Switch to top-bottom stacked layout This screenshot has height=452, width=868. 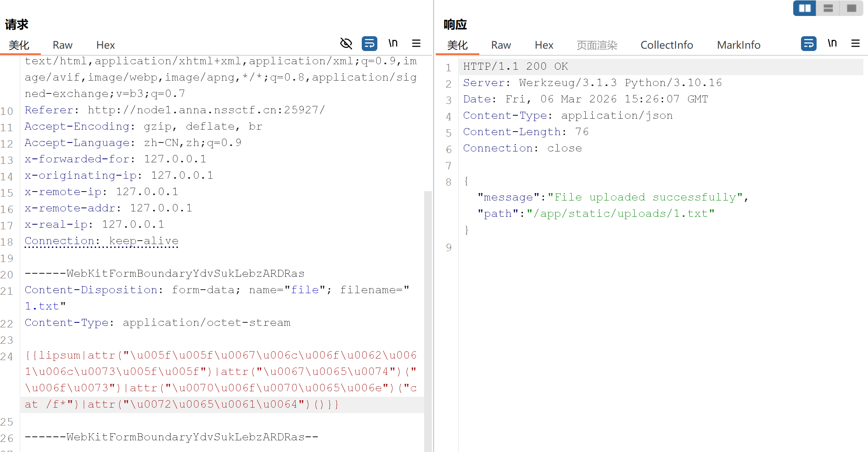click(x=828, y=8)
